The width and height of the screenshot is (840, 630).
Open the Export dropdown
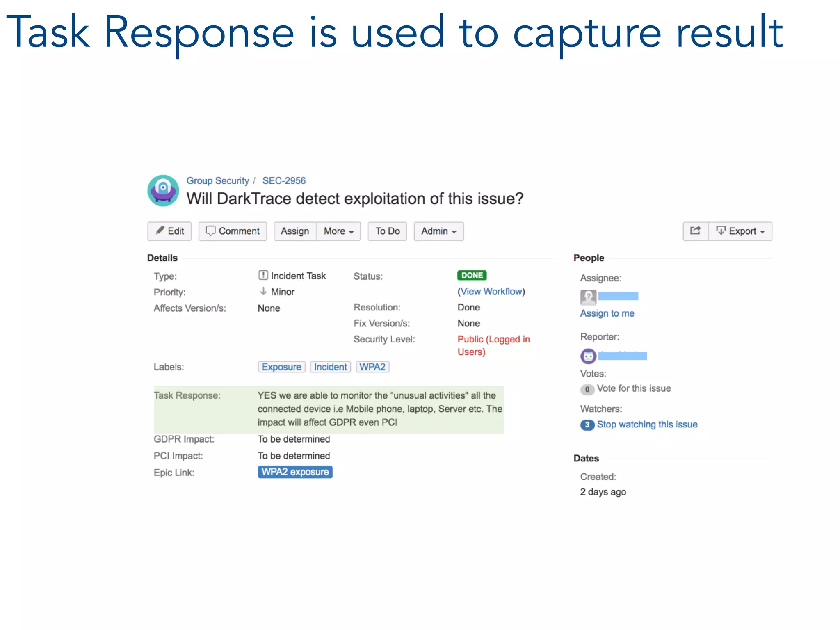(x=740, y=231)
